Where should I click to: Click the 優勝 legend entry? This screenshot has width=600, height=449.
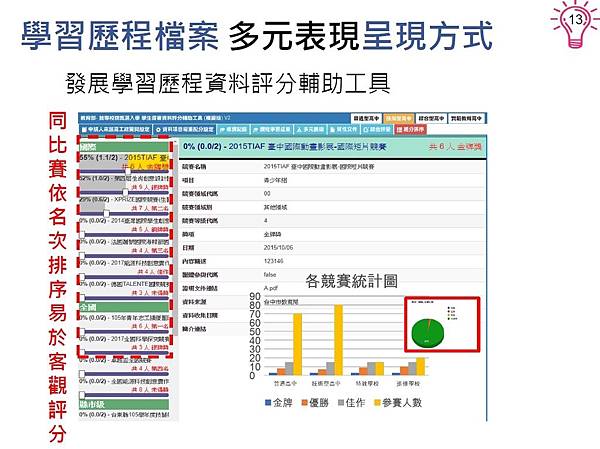[x=315, y=403]
